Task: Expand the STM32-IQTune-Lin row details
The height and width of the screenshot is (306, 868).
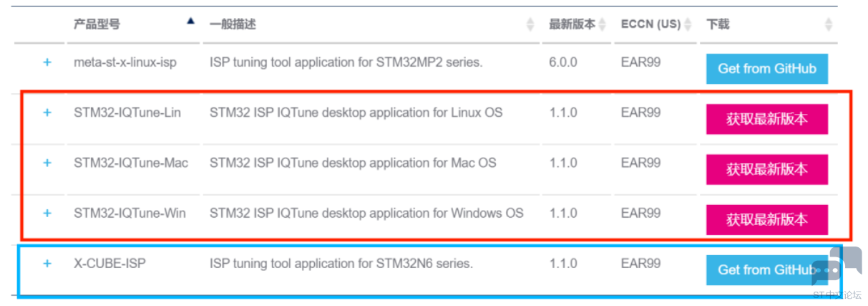Action: click(x=47, y=113)
